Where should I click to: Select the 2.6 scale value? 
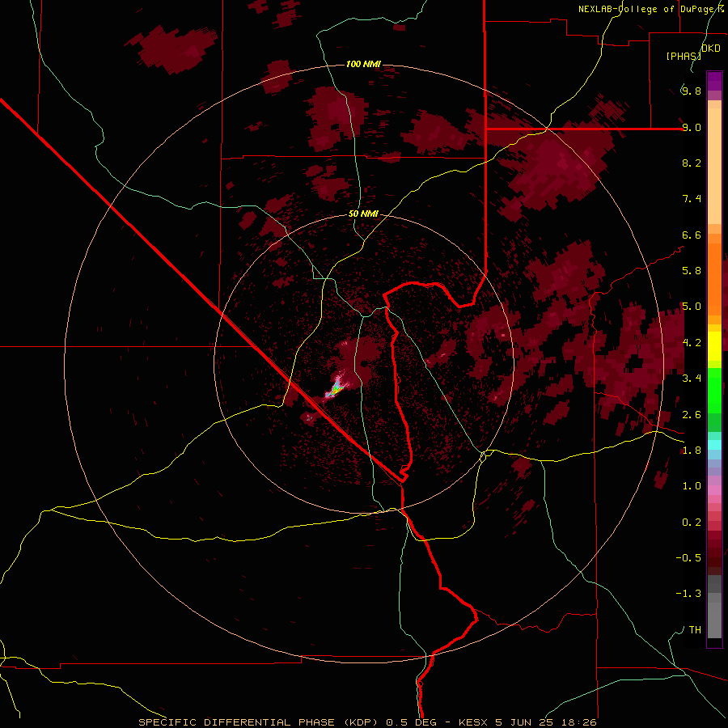coord(692,415)
